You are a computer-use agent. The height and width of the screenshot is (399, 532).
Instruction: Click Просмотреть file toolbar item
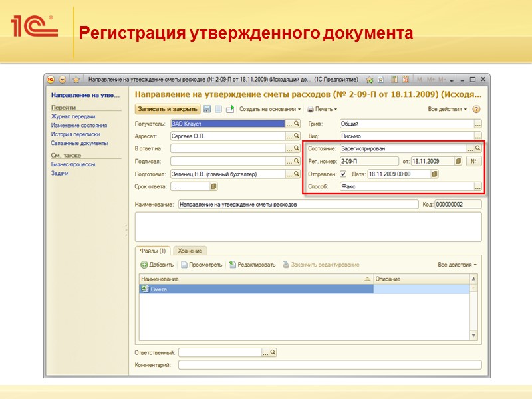click(x=201, y=265)
